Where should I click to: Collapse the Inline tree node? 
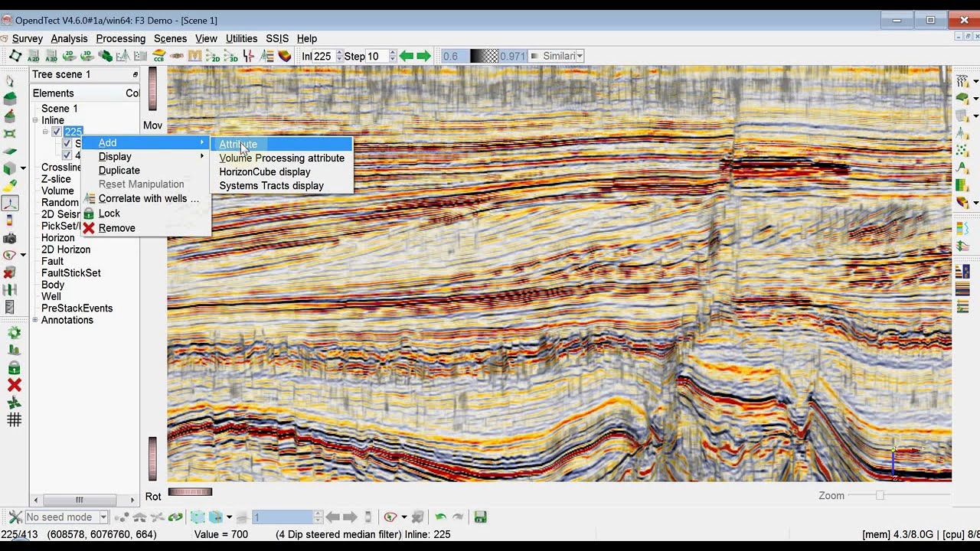coord(35,120)
